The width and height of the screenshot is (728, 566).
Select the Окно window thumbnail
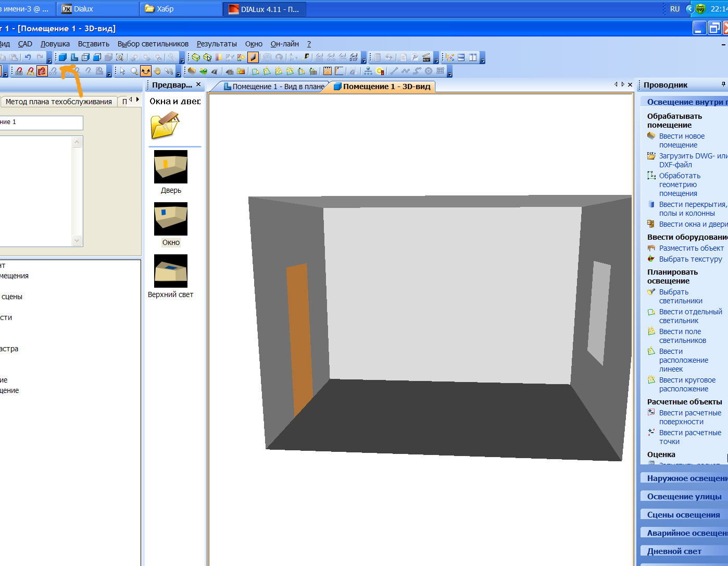(171, 219)
